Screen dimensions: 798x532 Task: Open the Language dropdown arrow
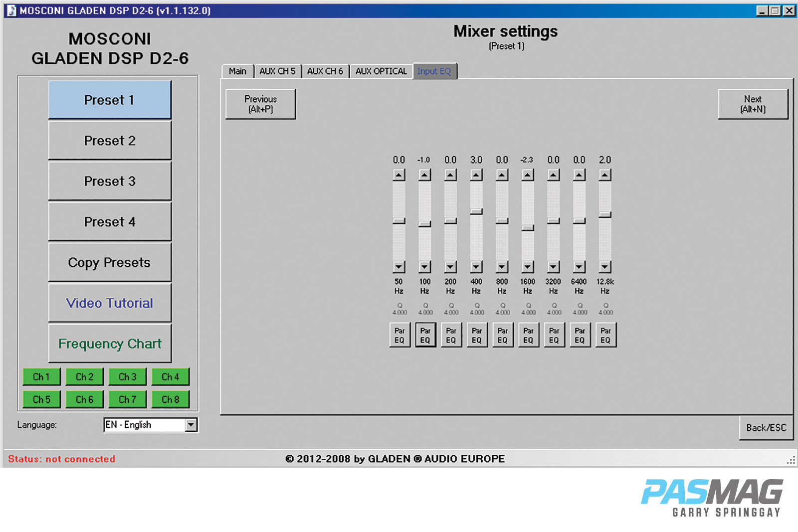pyautogui.click(x=191, y=425)
